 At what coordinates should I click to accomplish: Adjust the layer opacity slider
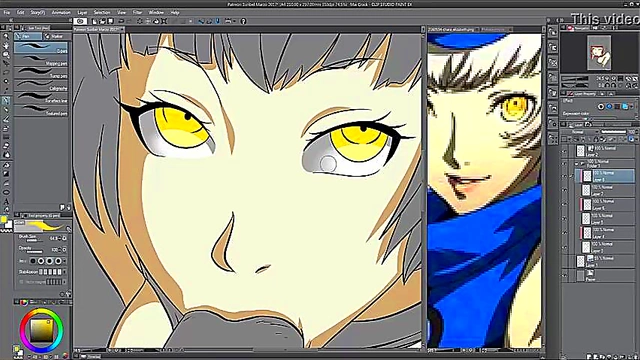[613, 132]
